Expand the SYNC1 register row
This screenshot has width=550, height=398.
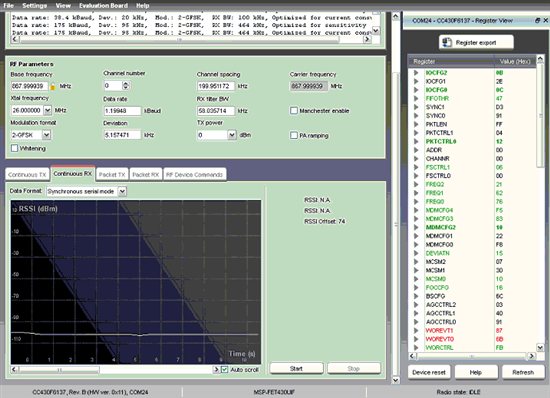point(416,107)
